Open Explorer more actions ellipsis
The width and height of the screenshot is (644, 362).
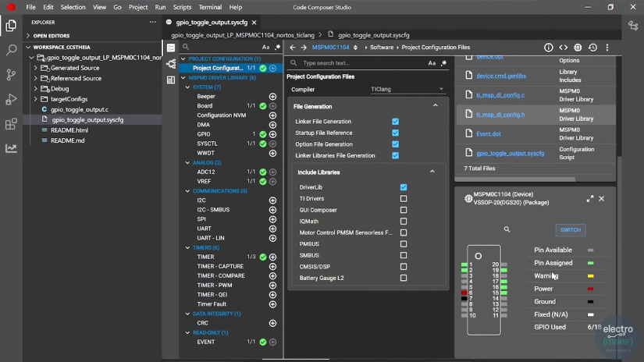point(153,22)
